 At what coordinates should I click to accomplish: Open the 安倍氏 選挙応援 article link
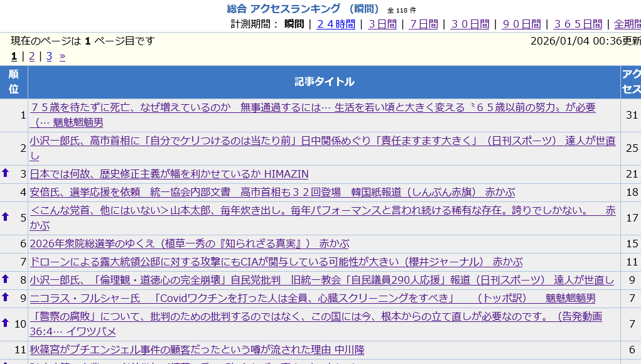[272, 192]
